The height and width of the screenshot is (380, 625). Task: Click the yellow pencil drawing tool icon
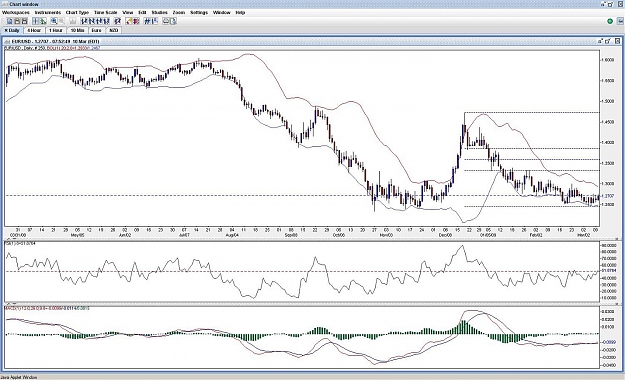click(x=129, y=22)
